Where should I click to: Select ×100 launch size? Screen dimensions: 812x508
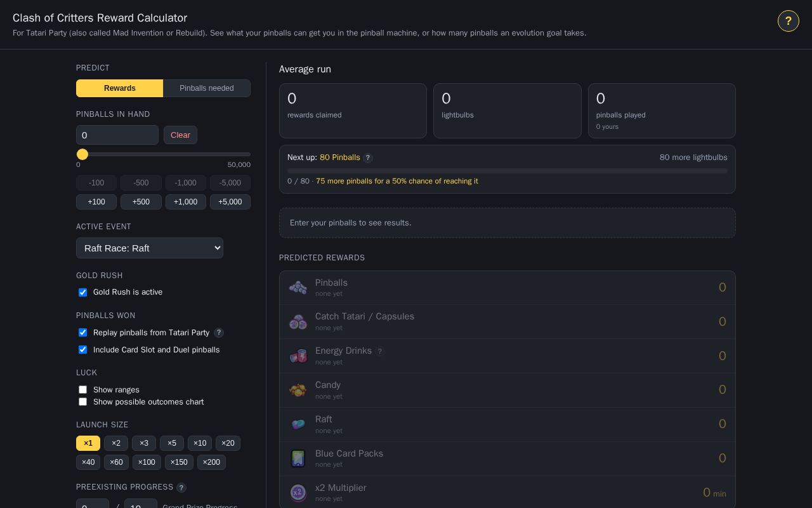[x=147, y=462]
